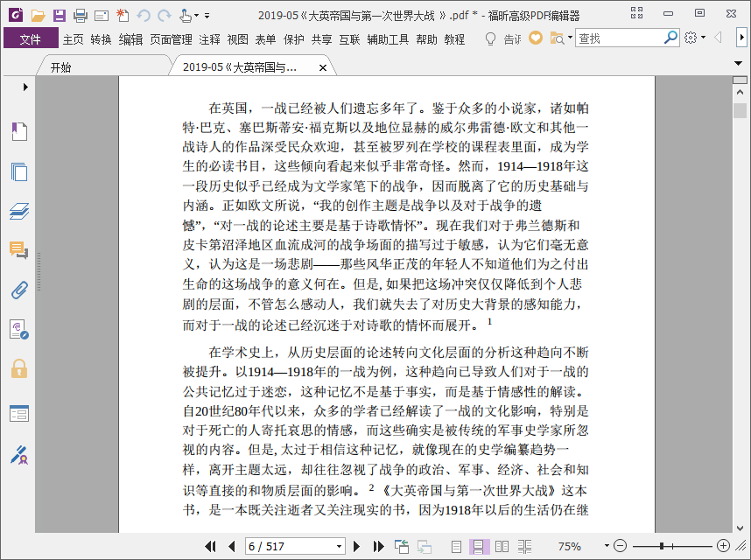Print the document using the printer icon
The image size is (751, 560).
tap(81, 16)
